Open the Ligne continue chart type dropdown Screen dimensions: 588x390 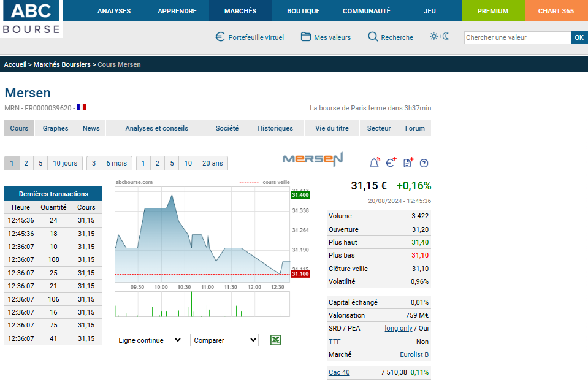[149, 340]
